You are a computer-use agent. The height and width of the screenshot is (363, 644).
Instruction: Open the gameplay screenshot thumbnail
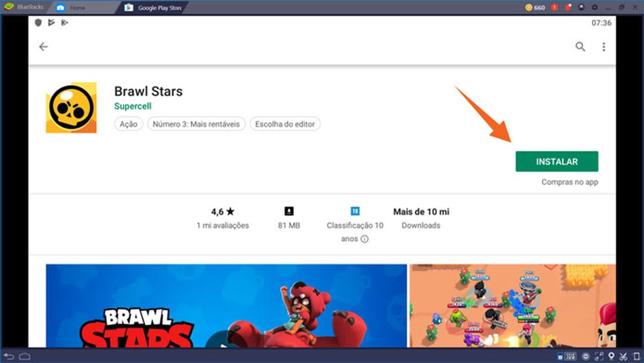[x=513, y=306]
